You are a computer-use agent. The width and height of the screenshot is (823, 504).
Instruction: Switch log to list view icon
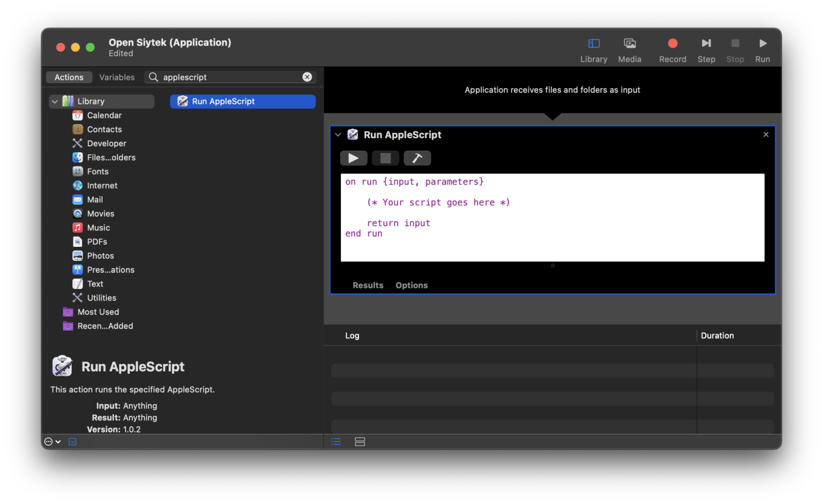pos(336,442)
